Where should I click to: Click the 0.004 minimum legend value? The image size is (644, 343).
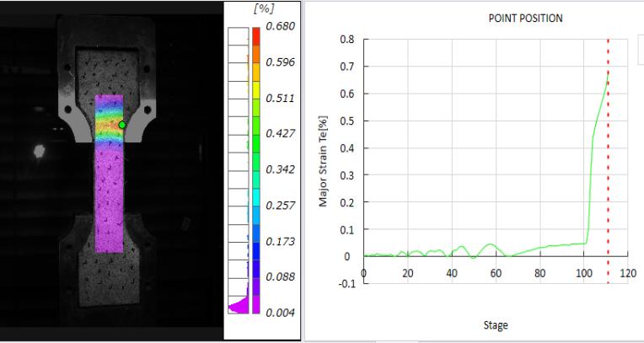tap(280, 314)
